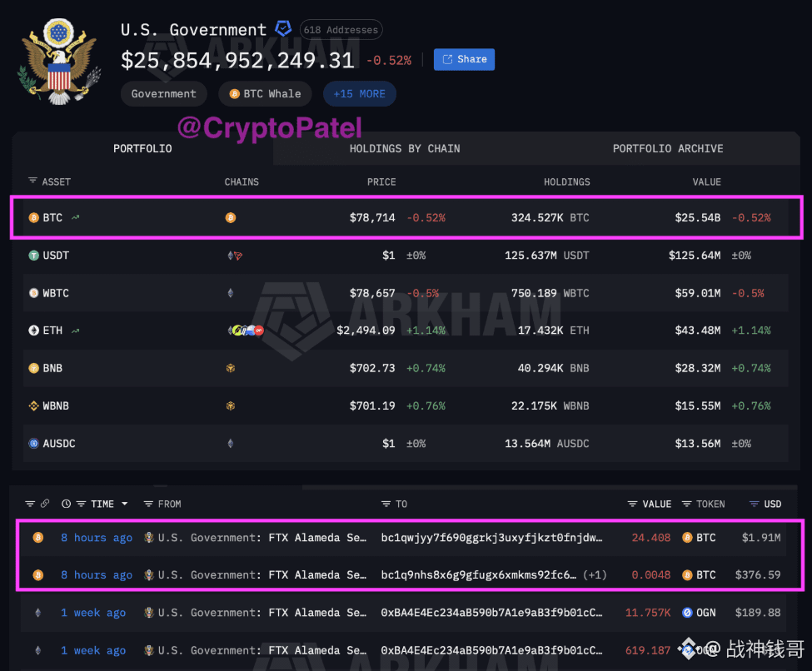
Task: Open address bc1q9nhs8x6g9gfugx6xmkms92fc6…
Action: point(479,574)
